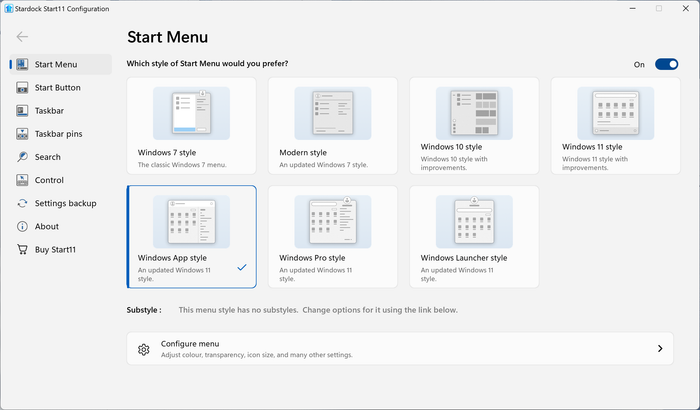Click 'Adjust colour, transparency, icon size' description

click(257, 355)
